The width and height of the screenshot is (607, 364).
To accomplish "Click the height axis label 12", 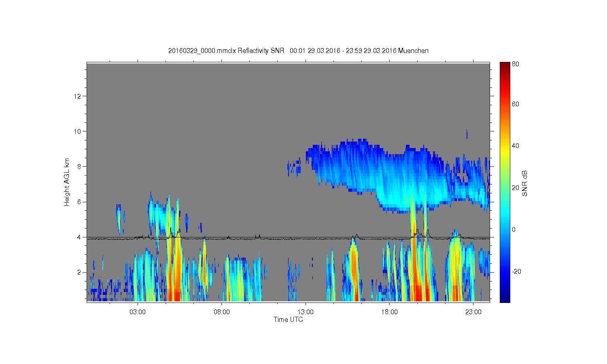I will point(78,96).
